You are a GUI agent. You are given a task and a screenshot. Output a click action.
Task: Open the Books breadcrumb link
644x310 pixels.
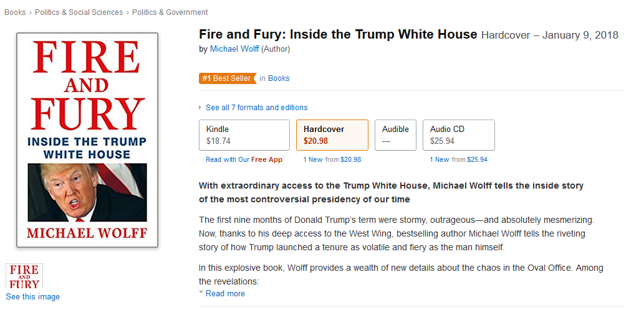pos(15,12)
